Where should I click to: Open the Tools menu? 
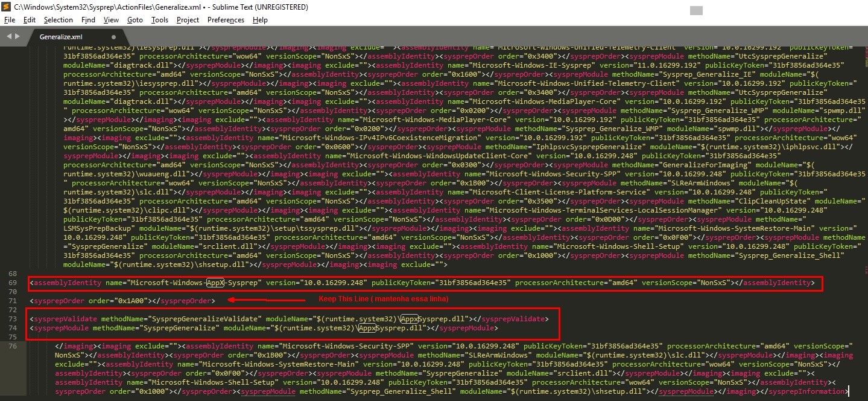[160, 20]
